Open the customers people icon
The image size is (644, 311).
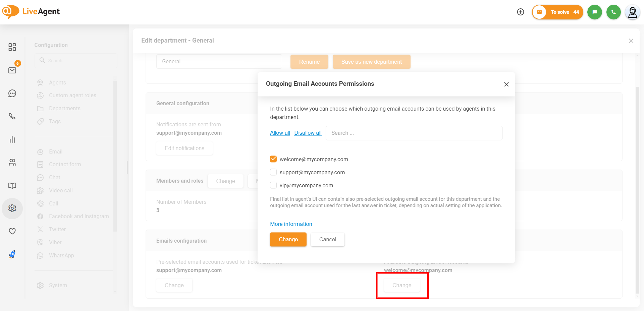click(x=12, y=163)
